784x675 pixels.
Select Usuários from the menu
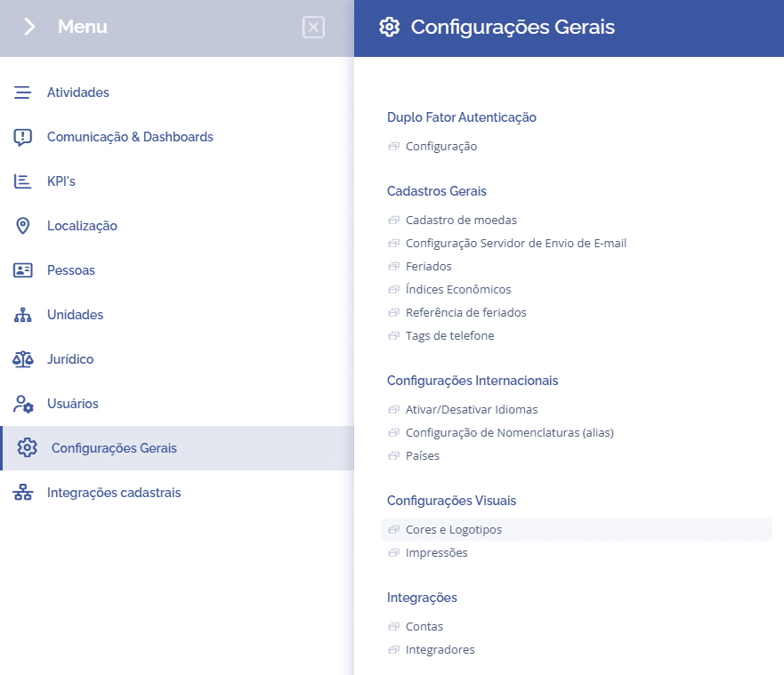click(72, 404)
